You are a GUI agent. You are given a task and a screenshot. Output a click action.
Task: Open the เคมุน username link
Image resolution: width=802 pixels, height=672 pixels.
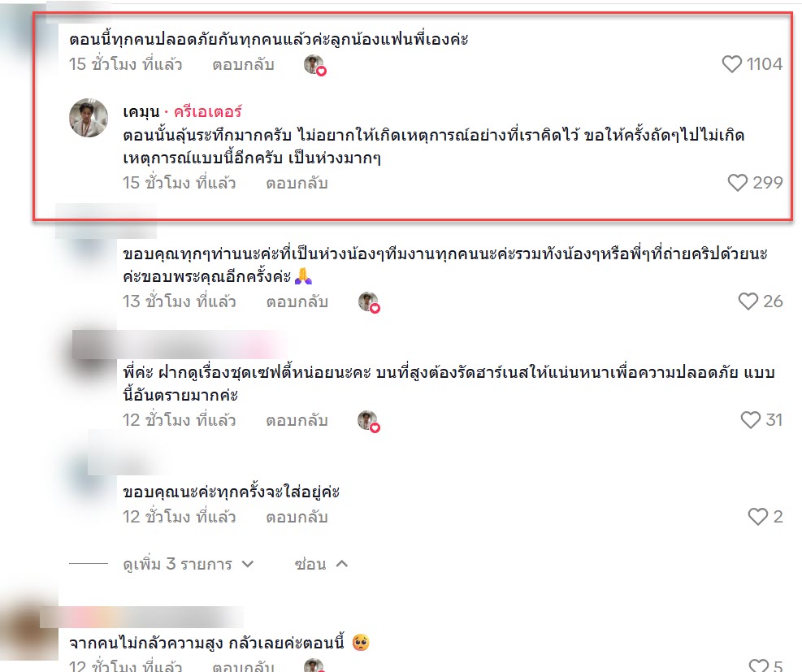coord(141,111)
